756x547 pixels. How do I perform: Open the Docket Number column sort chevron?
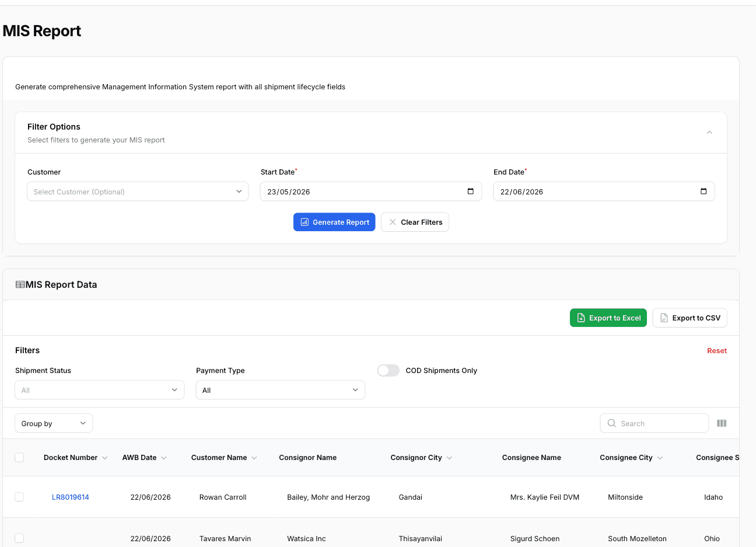105,458
